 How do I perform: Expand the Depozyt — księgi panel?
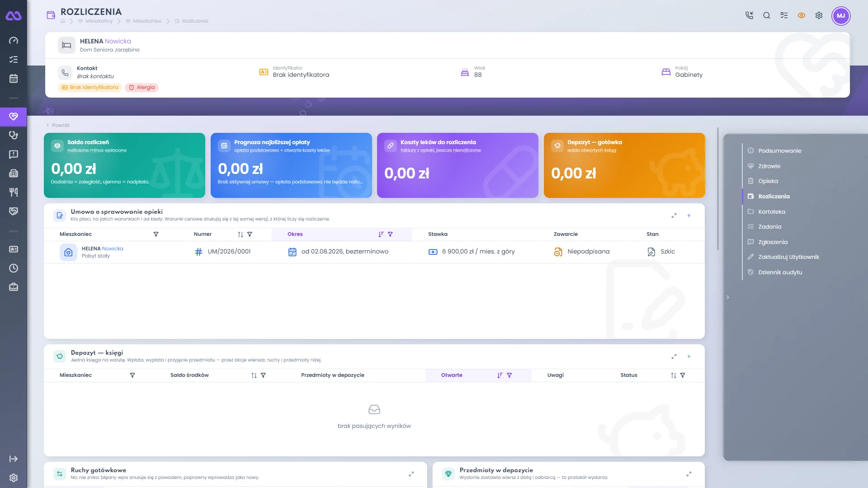click(674, 357)
